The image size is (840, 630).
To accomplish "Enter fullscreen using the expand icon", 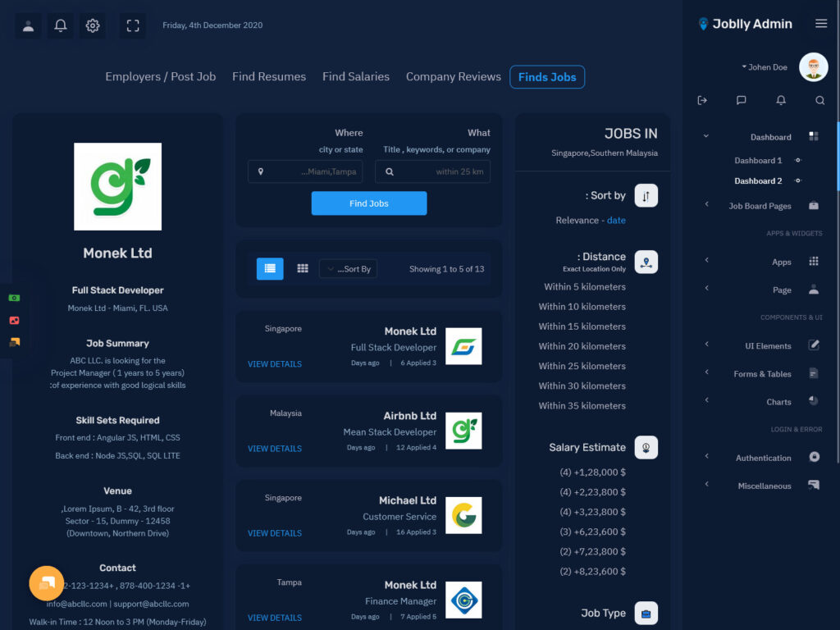I will click(x=132, y=25).
